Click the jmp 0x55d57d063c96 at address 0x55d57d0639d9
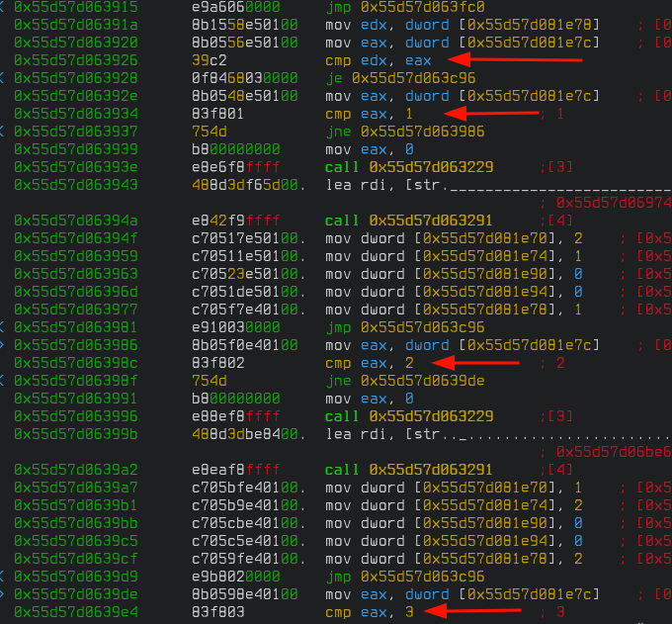The height and width of the screenshot is (624, 672). [404, 577]
